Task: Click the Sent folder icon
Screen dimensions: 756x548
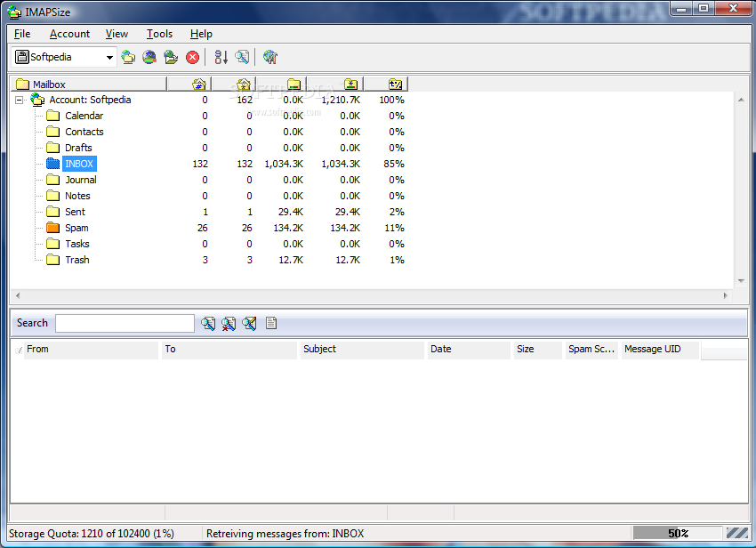Action: point(53,212)
